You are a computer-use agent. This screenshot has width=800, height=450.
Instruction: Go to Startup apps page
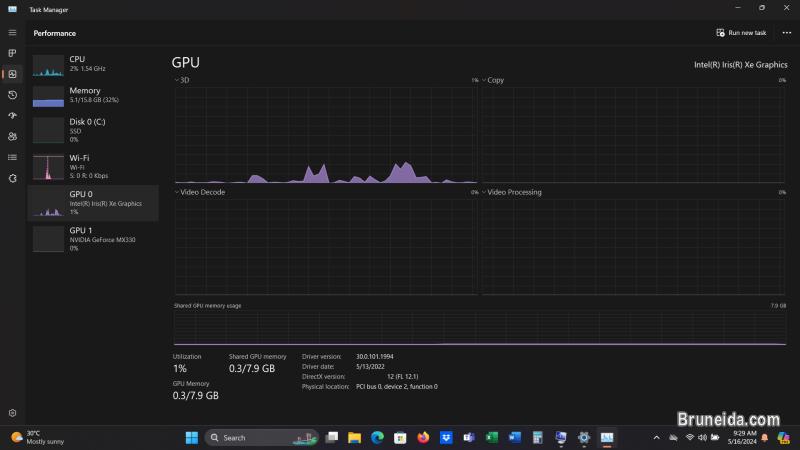(12, 116)
